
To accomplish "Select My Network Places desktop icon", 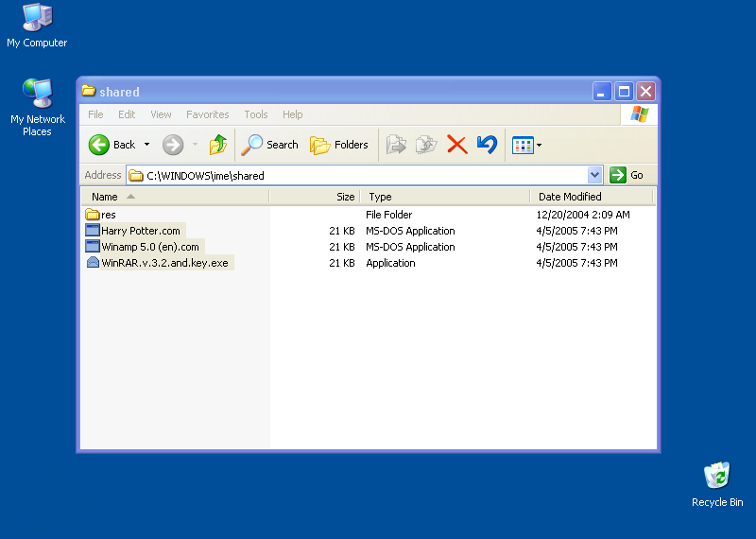I will (x=37, y=107).
